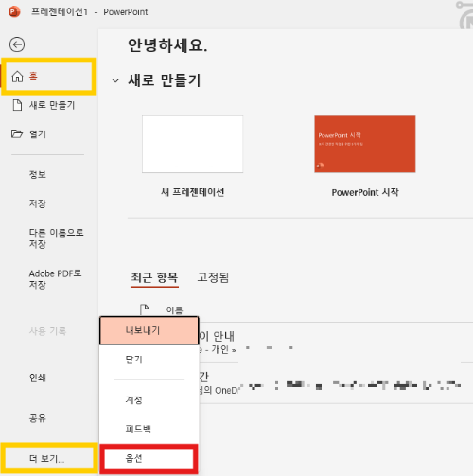Click the 사용 기록 sidebar item
The height and width of the screenshot is (476, 473).
pos(47,331)
